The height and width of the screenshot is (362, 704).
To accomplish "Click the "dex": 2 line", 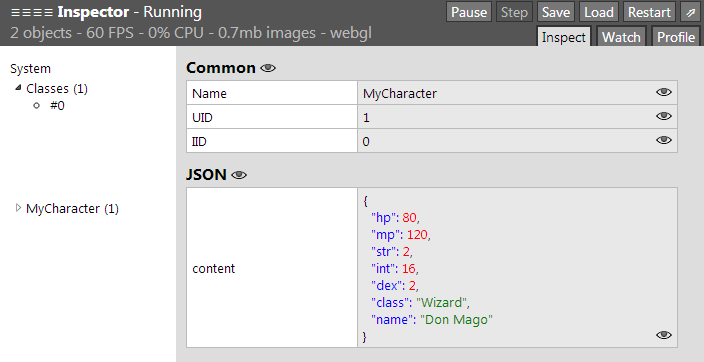I will 395,286.
